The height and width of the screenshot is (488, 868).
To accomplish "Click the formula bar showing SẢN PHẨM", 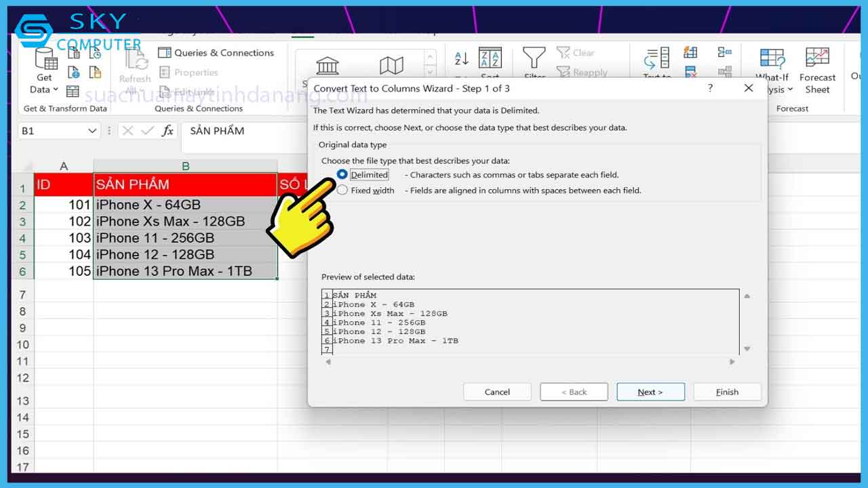I will tap(244, 131).
